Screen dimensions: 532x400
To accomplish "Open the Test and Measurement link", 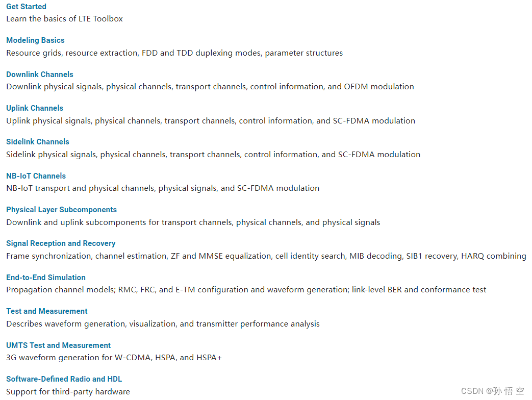I will coord(47,311).
